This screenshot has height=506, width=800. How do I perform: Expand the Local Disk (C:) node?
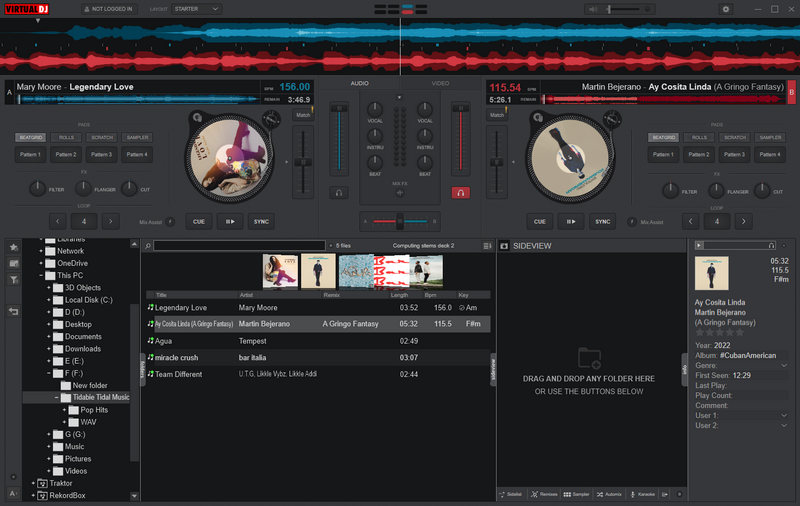tap(49, 300)
